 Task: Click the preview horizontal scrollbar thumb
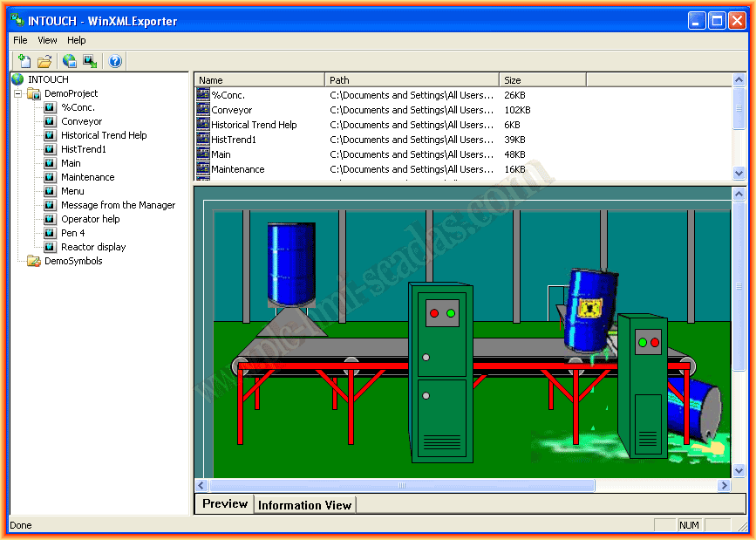(402, 485)
